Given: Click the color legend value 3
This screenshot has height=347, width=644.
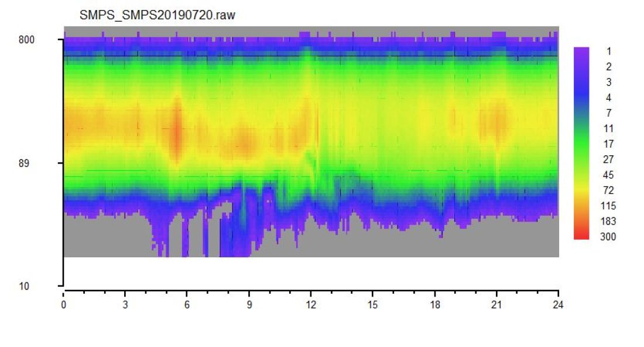Looking at the screenshot, I should pos(609,82).
